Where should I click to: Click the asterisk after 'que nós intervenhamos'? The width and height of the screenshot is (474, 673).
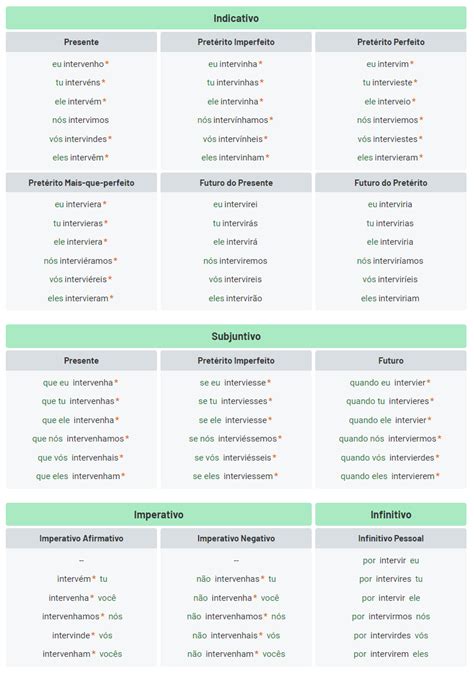(127, 438)
